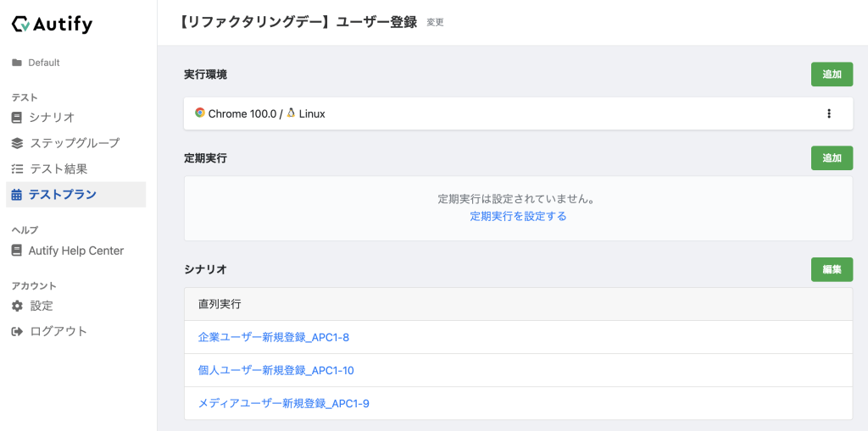Click the Autify logo icon
The image size is (868, 431).
pos(21,25)
